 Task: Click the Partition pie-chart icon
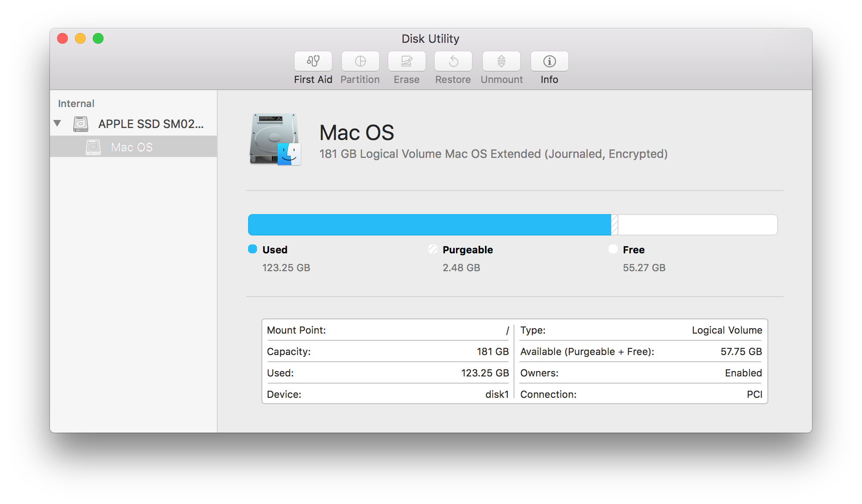[360, 61]
